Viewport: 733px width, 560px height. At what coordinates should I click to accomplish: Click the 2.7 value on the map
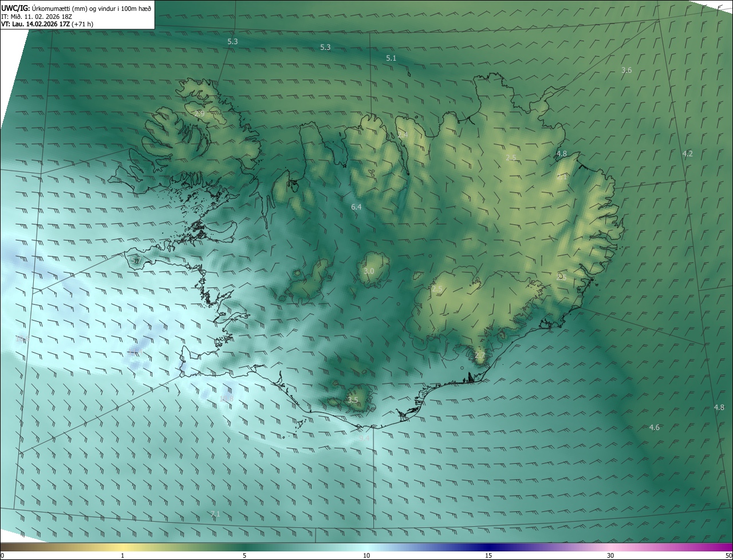point(480,356)
